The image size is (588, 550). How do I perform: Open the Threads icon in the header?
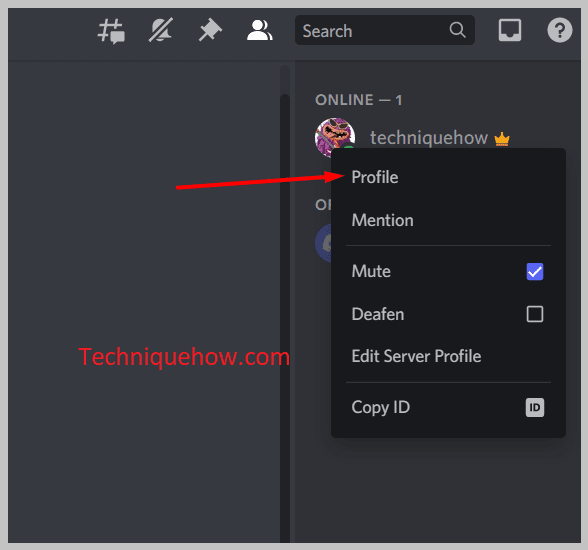[x=111, y=31]
